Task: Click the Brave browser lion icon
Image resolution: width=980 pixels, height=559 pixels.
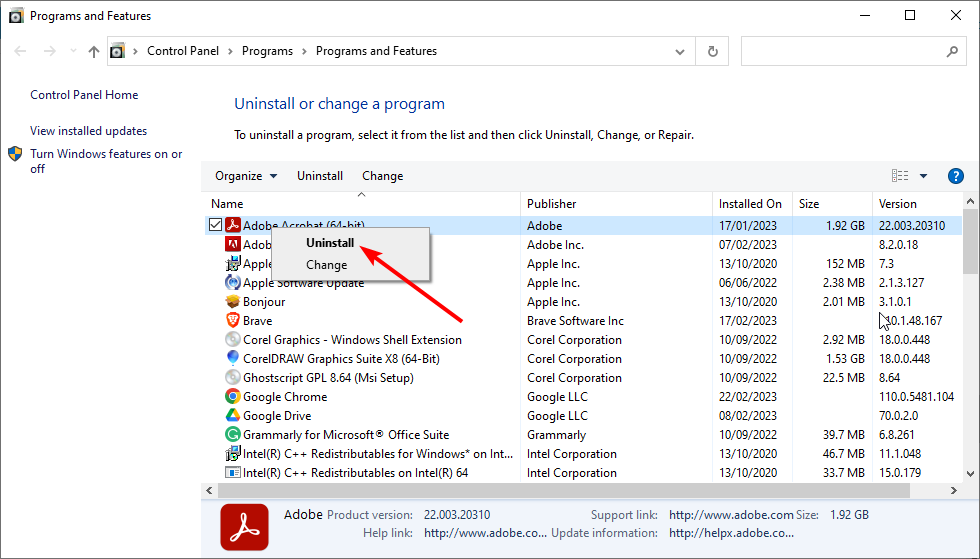Action: pos(232,320)
